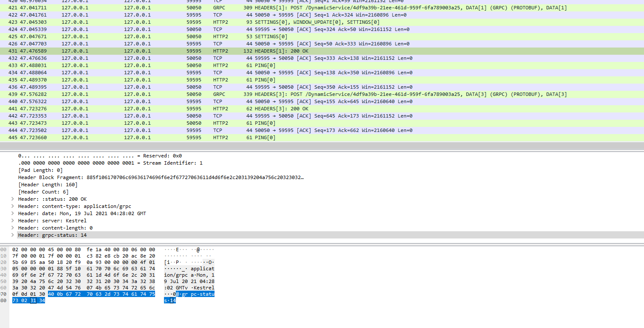Expand the 'grpc-status: 14' header
This screenshot has height=328, width=644.
click(13, 235)
